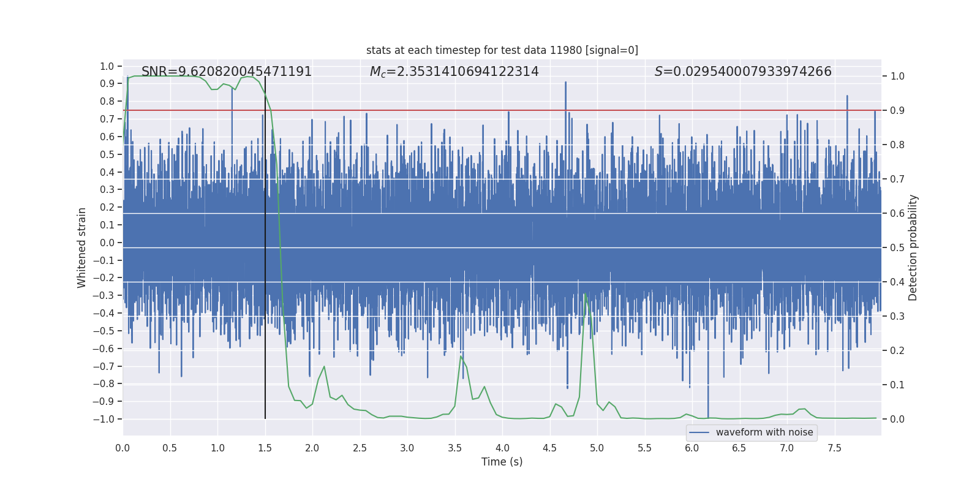Select the 0.3 tick on Detection probability axis
The height and width of the screenshot is (490, 980).
coord(897,316)
